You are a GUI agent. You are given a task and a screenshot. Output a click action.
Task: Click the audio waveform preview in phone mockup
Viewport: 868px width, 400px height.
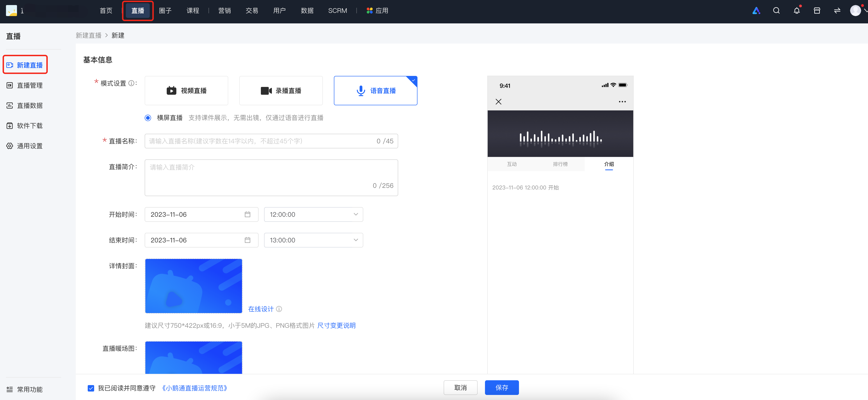(x=560, y=133)
